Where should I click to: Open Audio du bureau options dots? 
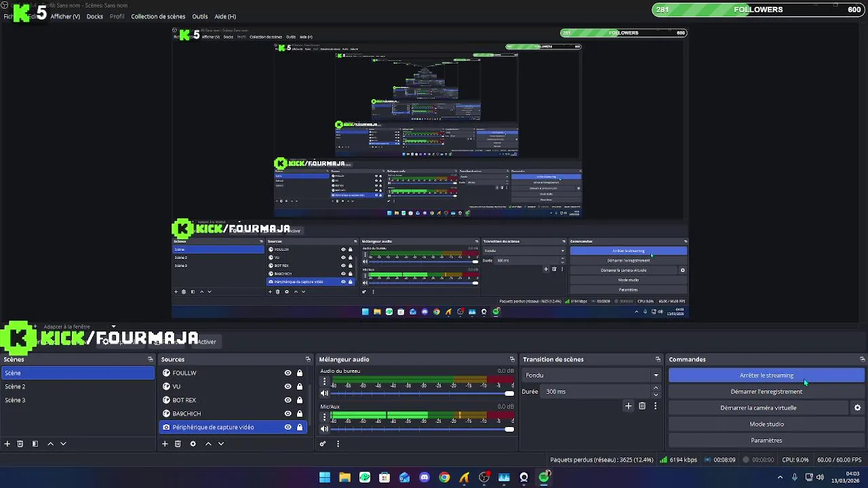[x=324, y=382]
